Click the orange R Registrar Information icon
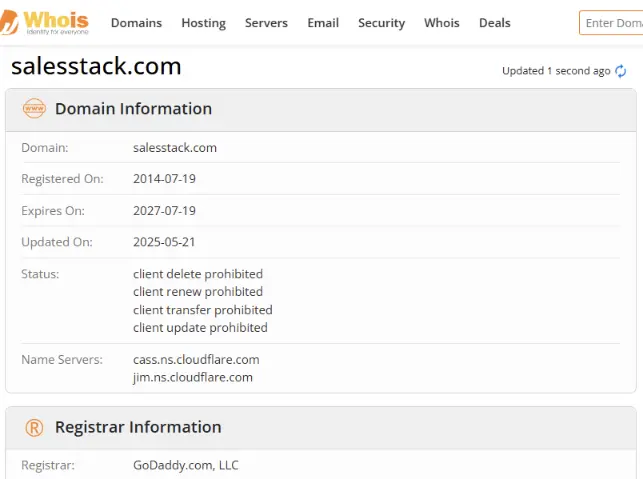 pyautogui.click(x=34, y=428)
